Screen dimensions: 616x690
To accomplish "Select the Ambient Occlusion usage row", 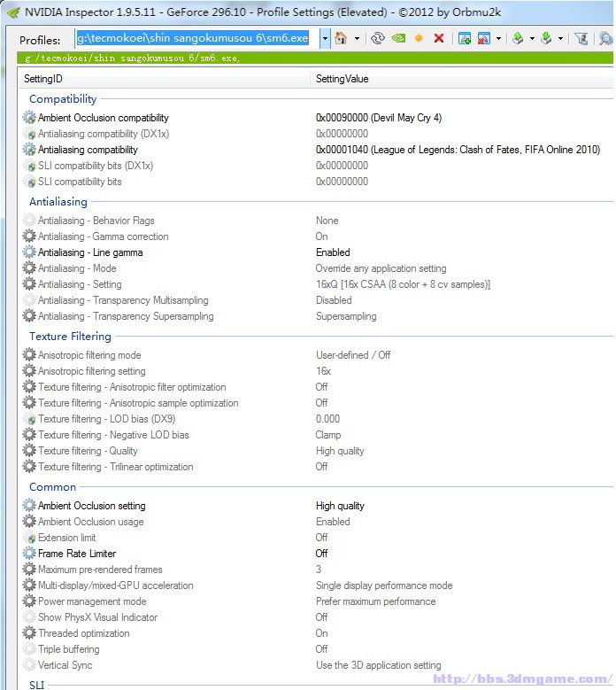I will click(316, 522).
